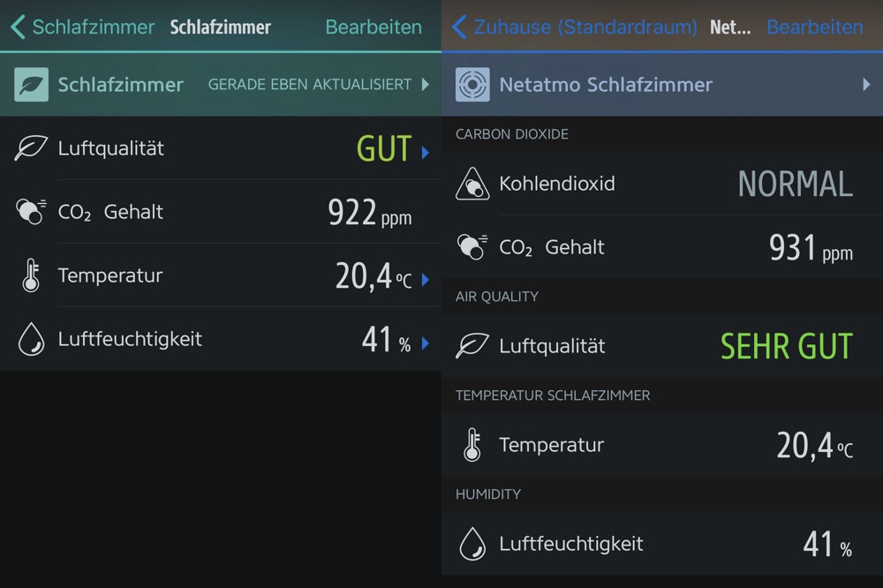Image resolution: width=883 pixels, height=588 pixels.
Task: Tap the leaf icon beside GUT Luftqualität
Action: [x=31, y=148]
